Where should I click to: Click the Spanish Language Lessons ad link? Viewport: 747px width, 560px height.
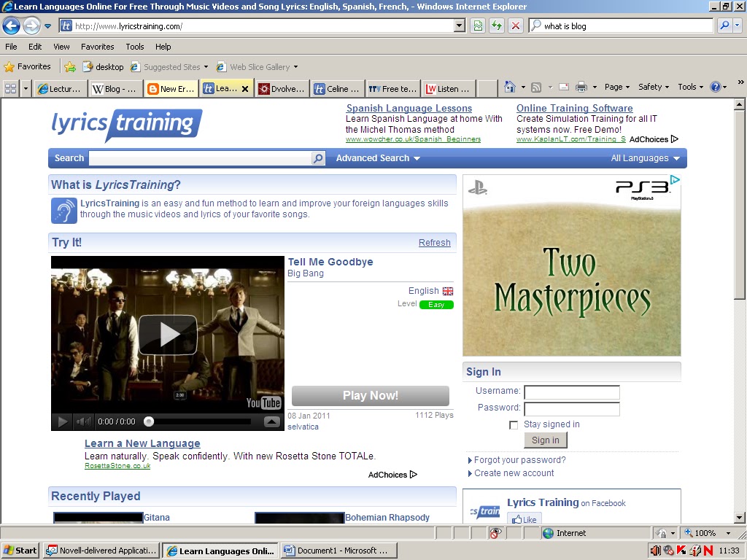(409, 108)
